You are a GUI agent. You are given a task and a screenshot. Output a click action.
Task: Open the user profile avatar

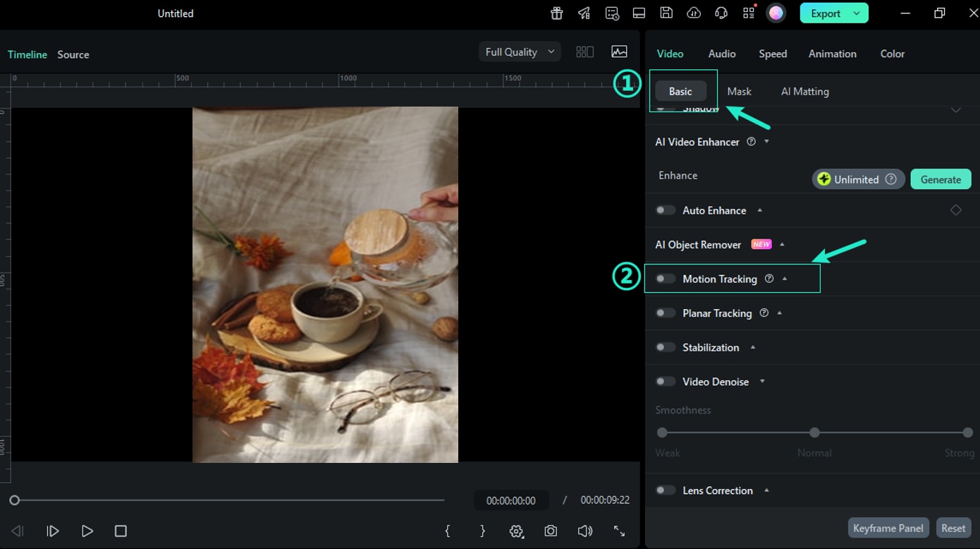click(776, 13)
